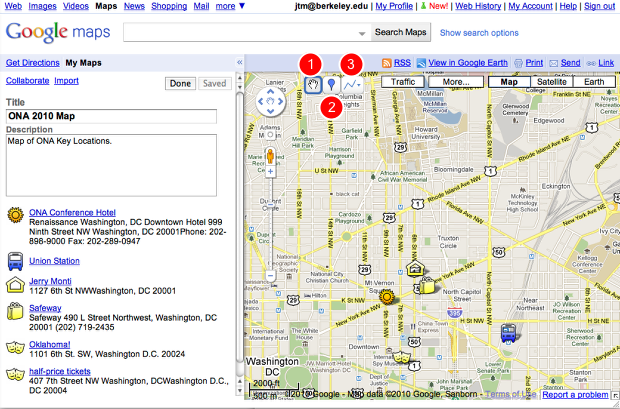Pan map left using navigation arrow

point(261,102)
